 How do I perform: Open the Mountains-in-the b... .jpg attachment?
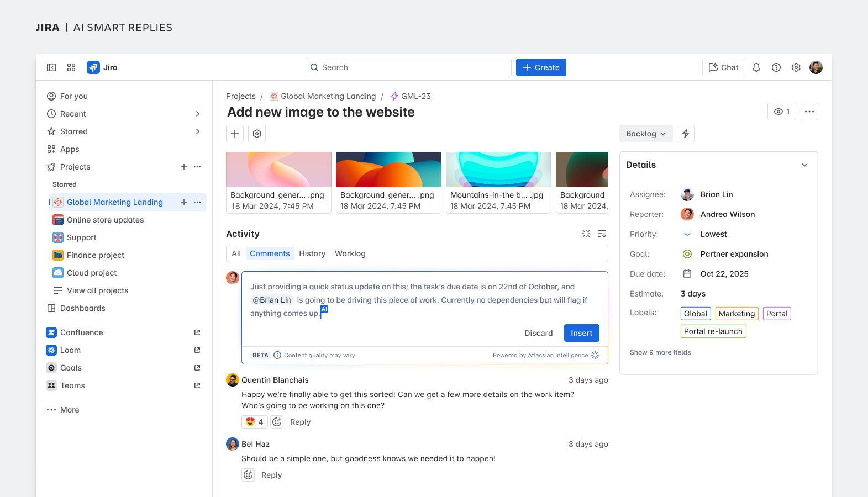(498, 182)
